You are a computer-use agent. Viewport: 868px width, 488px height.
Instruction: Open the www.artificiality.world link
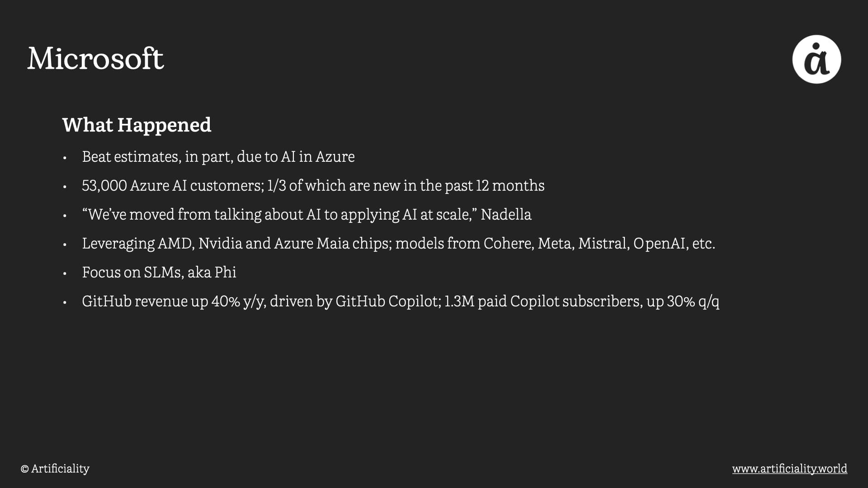pyautogui.click(x=789, y=469)
